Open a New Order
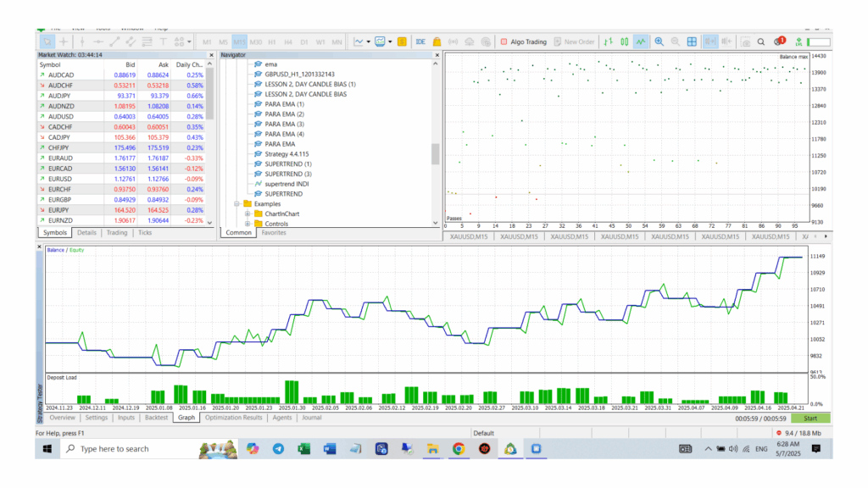This screenshot has width=868, height=488. click(574, 42)
